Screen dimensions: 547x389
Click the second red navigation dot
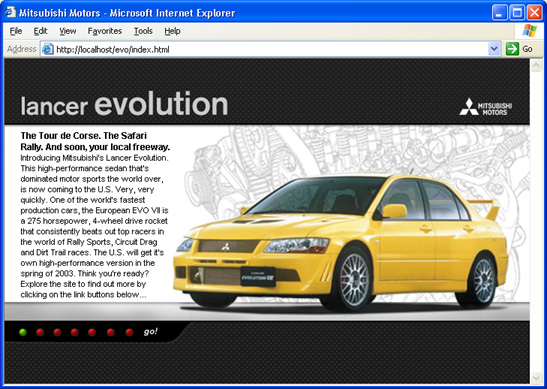point(58,332)
